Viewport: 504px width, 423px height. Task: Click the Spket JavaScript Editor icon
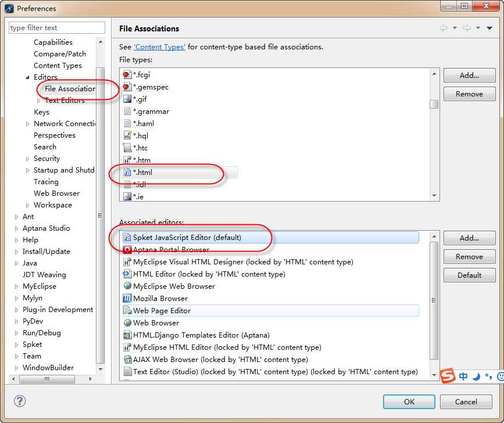127,238
